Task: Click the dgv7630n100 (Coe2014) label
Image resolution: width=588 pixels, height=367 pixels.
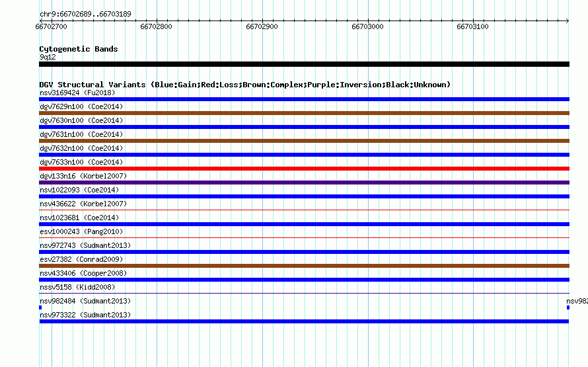Action: (81, 120)
